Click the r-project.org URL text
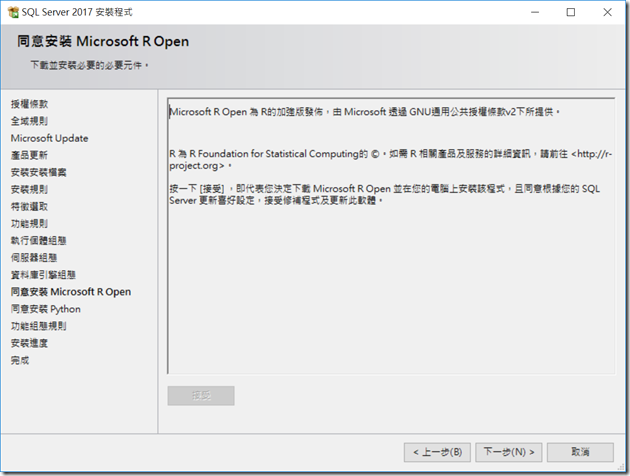The height and width of the screenshot is (476, 630). click(x=391, y=159)
